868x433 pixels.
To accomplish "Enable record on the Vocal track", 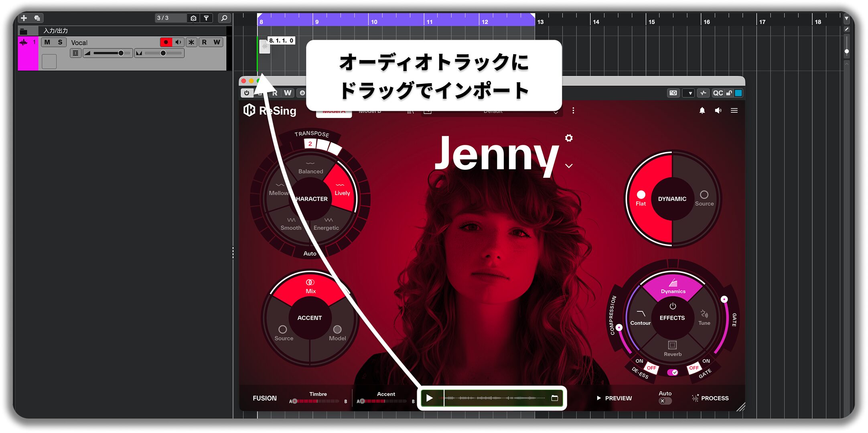I will point(166,42).
